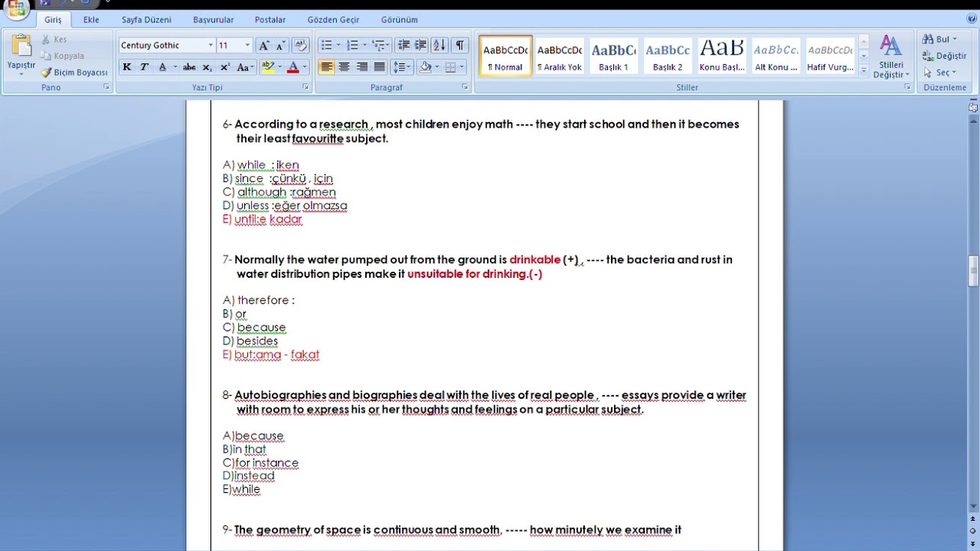This screenshot has height=551, width=980.
Task: Sort text with the A-Z sort icon
Action: click(439, 46)
